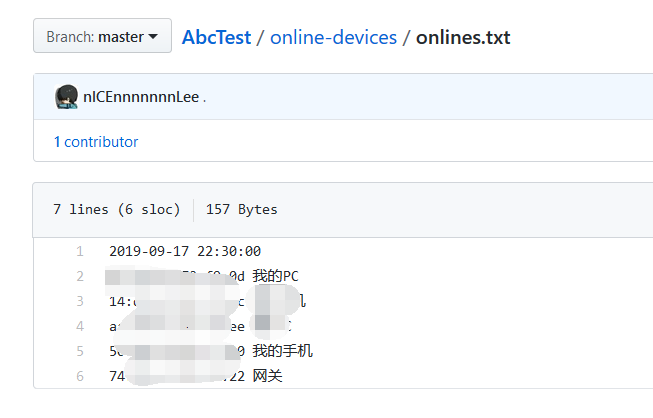Screen dimensions: 653x418
Task: Click the nICEnnnnnnnLee avatar image
Action: 66,97
